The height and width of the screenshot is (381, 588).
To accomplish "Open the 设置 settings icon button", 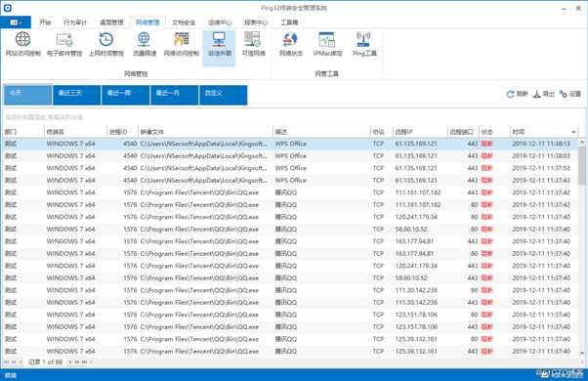I will [570, 94].
